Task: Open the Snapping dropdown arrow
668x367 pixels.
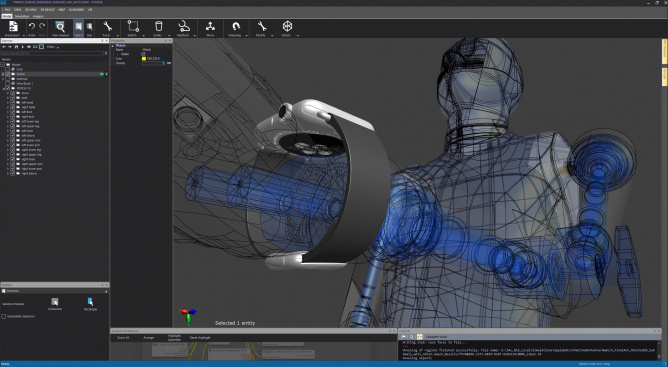Action: 246,35
